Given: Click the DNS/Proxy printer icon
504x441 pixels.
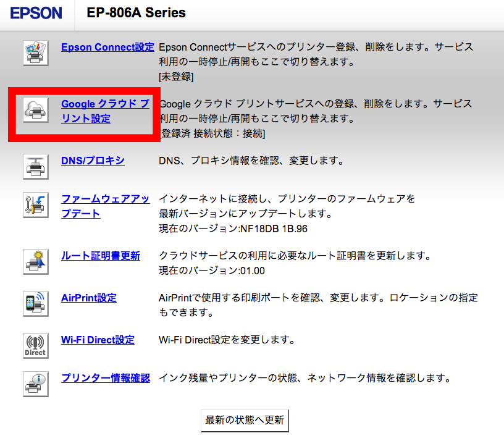Looking at the screenshot, I should tap(36, 167).
